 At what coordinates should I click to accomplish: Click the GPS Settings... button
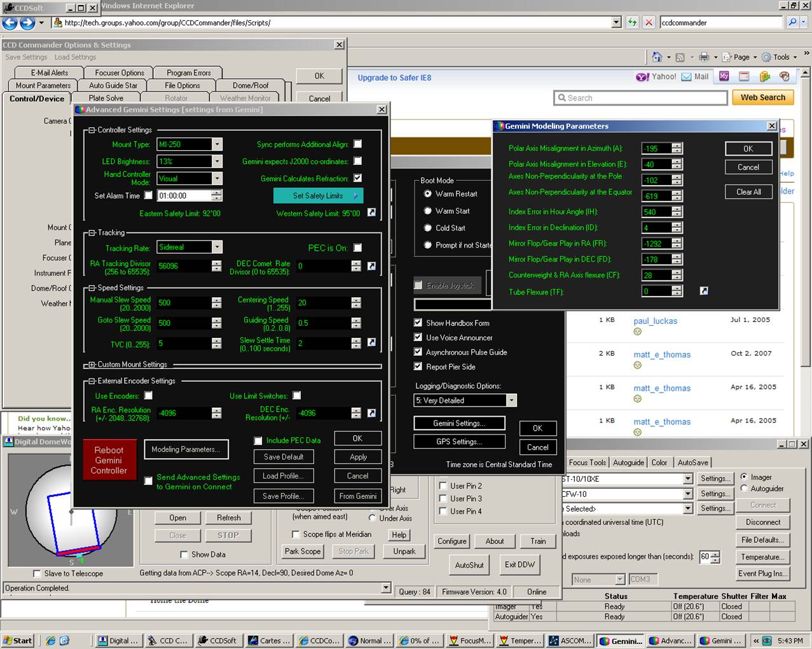(x=459, y=442)
